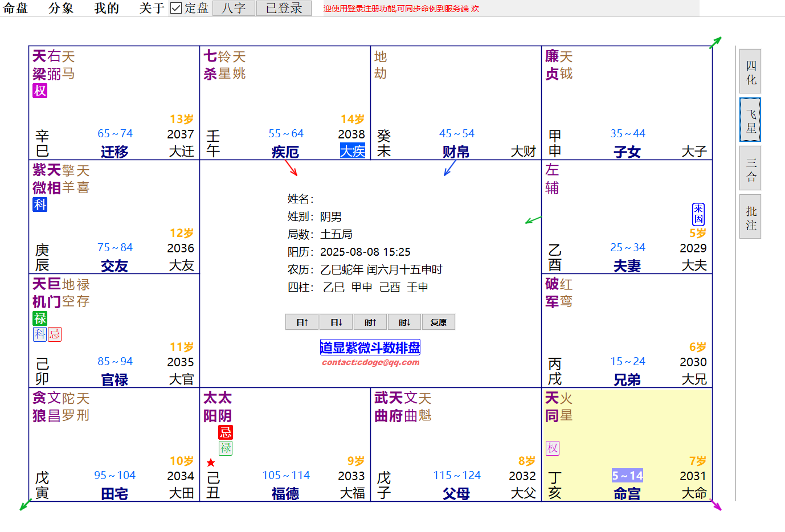Click the 父母 palace label
The width and height of the screenshot is (785, 532).
click(x=456, y=494)
